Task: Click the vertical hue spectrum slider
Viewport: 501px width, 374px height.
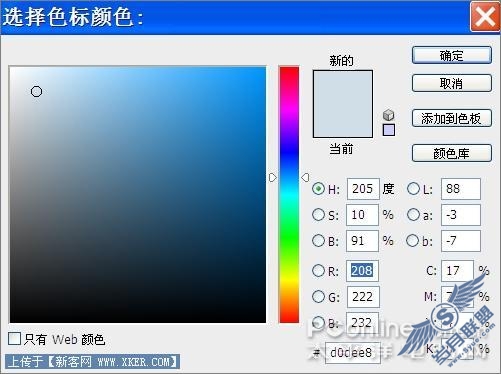Action: point(289,195)
